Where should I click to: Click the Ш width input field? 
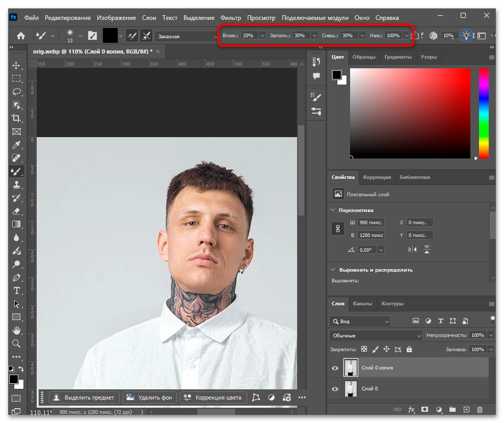pyautogui.click(x=371, y=222)
